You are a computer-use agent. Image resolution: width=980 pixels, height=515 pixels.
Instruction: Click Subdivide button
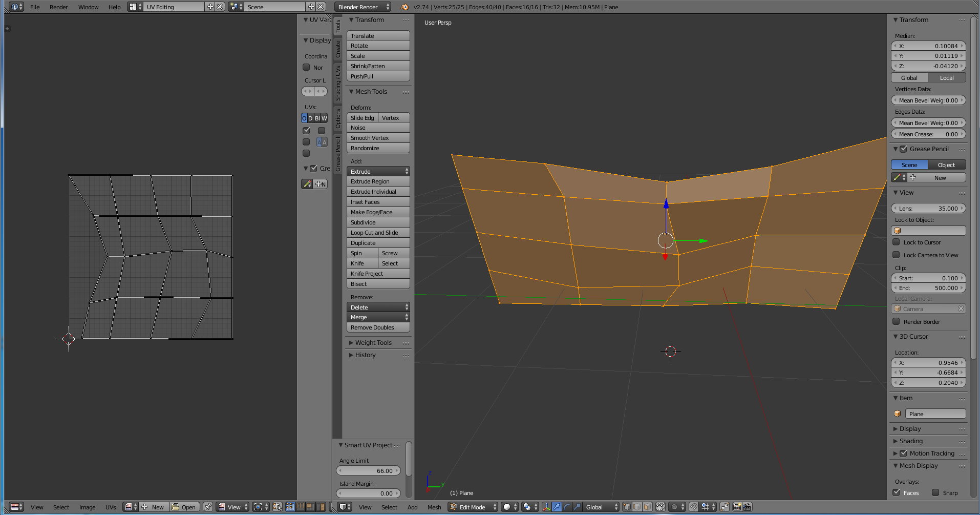pyautogui.click(x=378, y=222)
